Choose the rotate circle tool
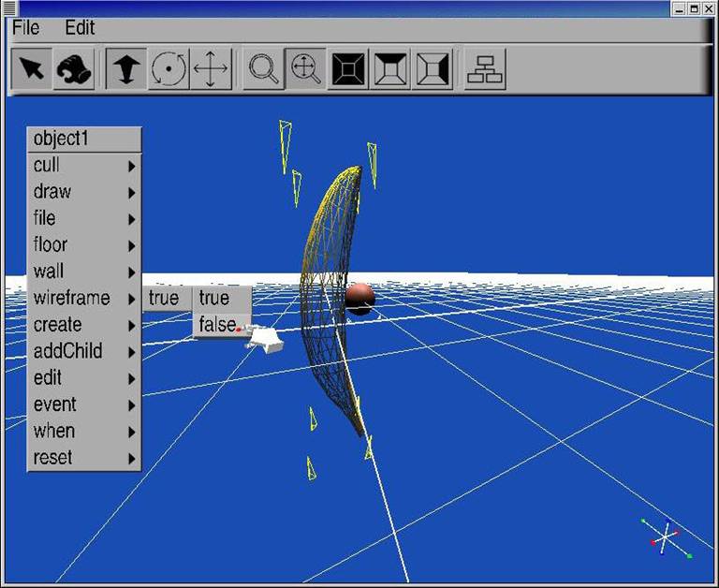Screen dimensions: 719x588 (x=169, y=68)
